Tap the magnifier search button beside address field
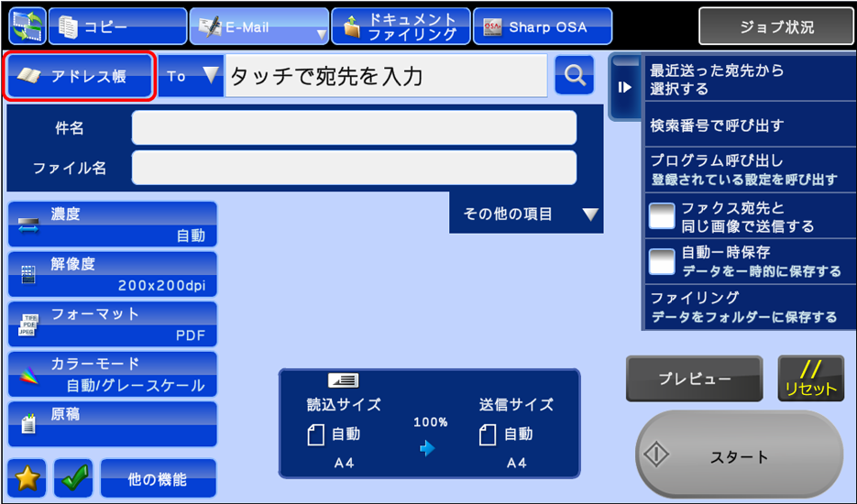 (x=575, y=76)
